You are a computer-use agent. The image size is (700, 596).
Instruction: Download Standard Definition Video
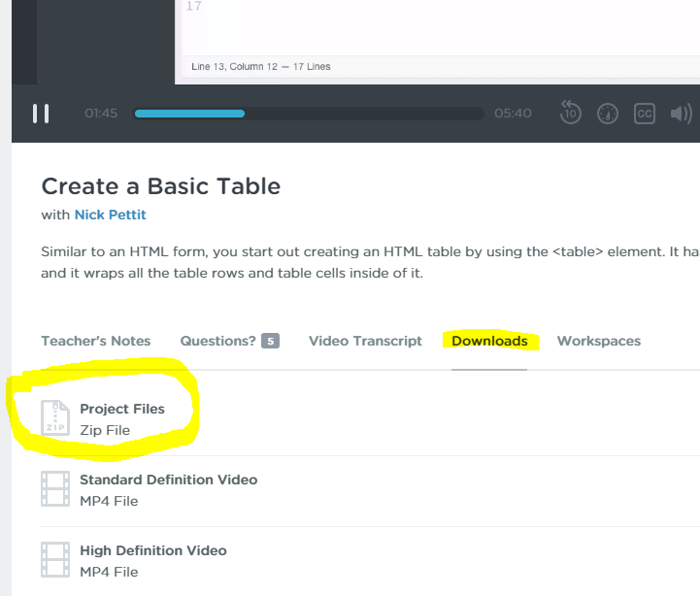pyautogui.click(x=168, y=480)
